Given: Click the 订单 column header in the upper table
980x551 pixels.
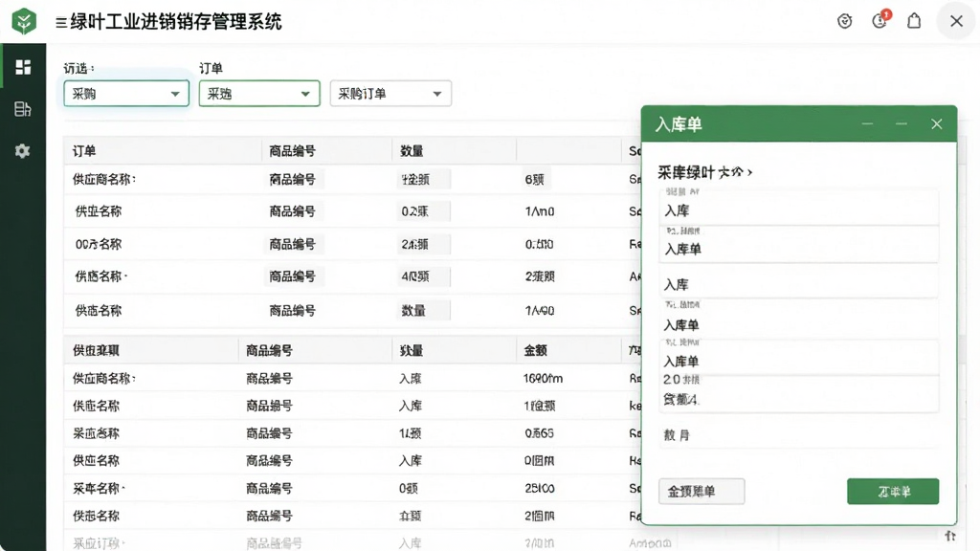Looking at the screenshot, I should (84, 150).
